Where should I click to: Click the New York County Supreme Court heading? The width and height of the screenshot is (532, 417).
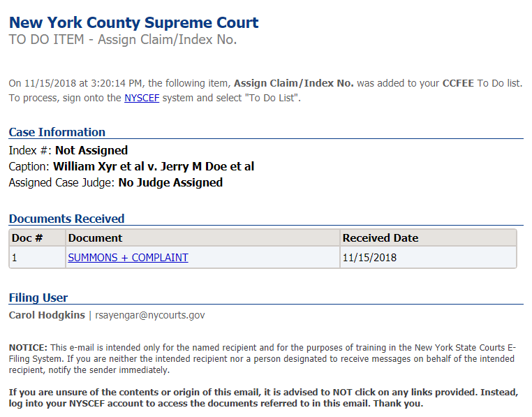tap(133, 23)
